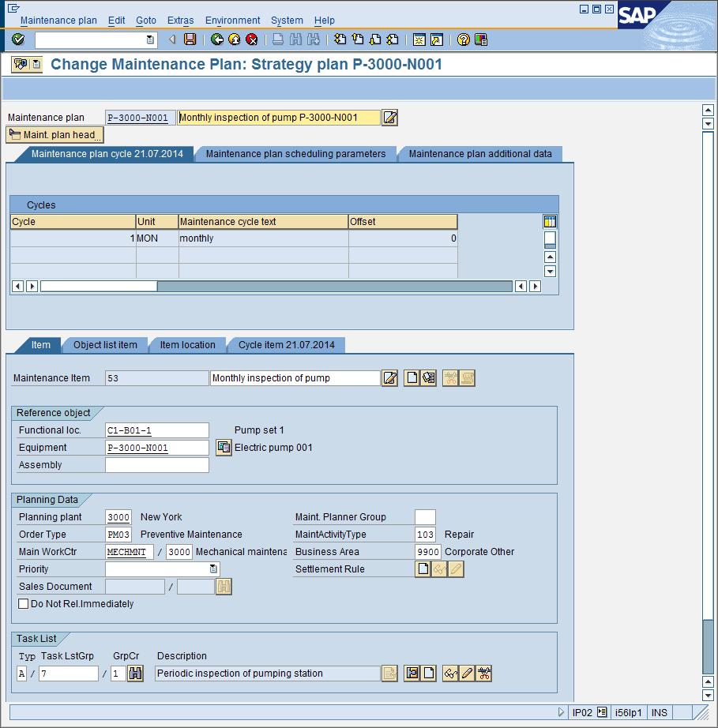This screenshot has width=718, height=728.
Task: Click create task list blank page icon
Action: [x=429, y=674]
